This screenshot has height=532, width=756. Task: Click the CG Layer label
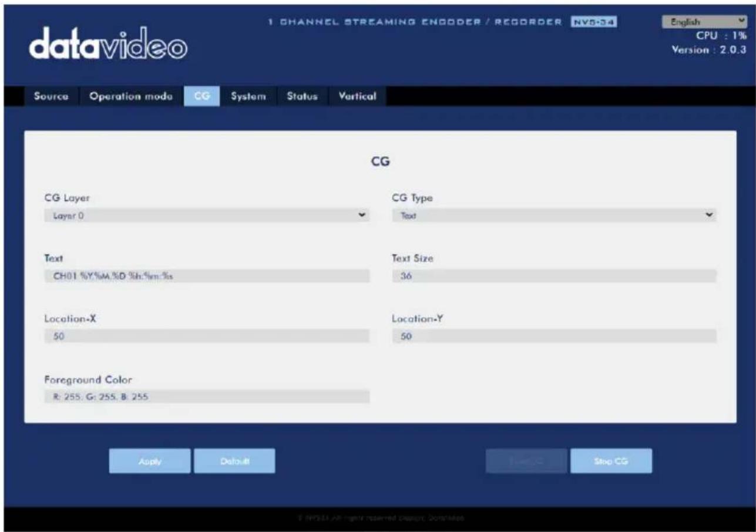click(x=67, y=198)
